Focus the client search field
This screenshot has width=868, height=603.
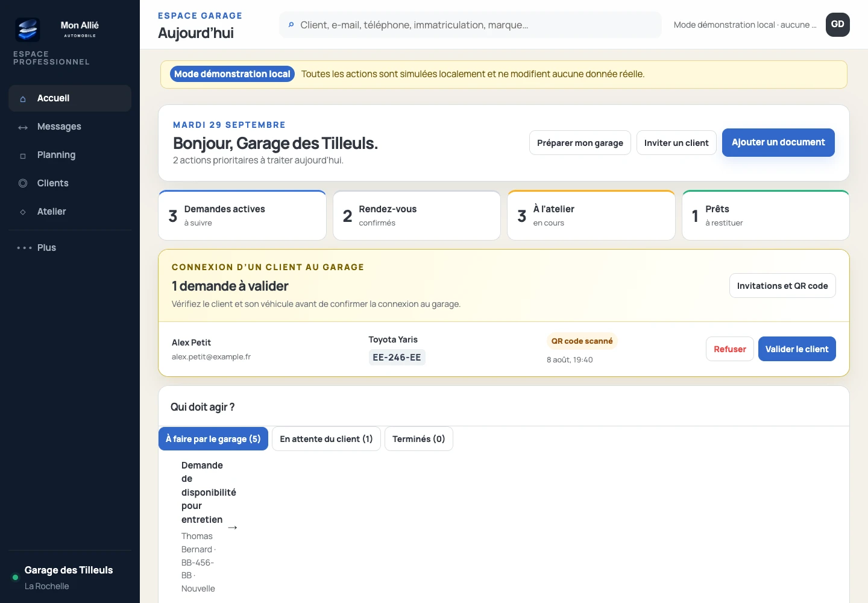pos(470,25)
